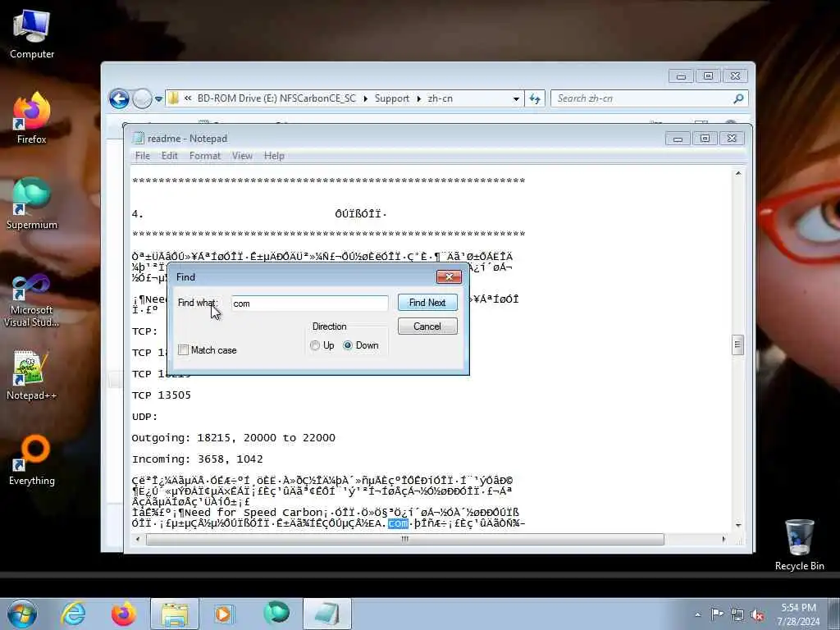Select Support in the address breadcrumb
Screen dimensions: 840x630
(391, 98)
